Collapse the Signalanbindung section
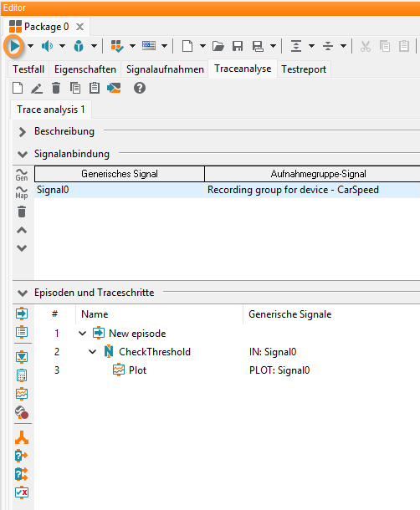Image resolution: width=420 pixels, height=510 pixels. click(x=22, y=154)
